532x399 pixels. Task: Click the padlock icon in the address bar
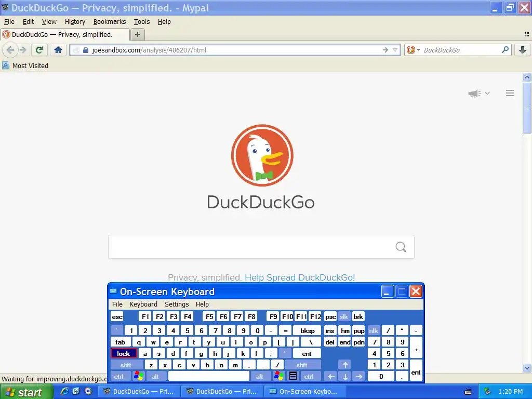point(86,50)
